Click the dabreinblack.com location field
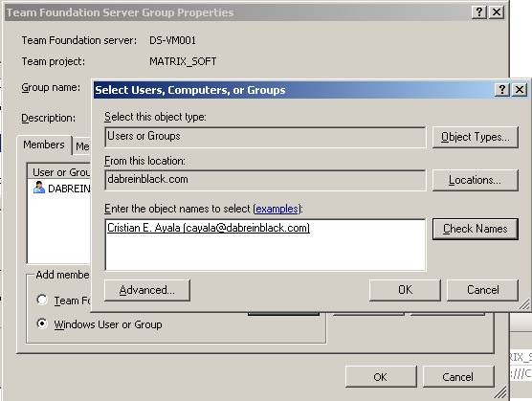Image resolution: width=532 pixels, height=401 pixels. pyautogui.click(x=265, y=180)
